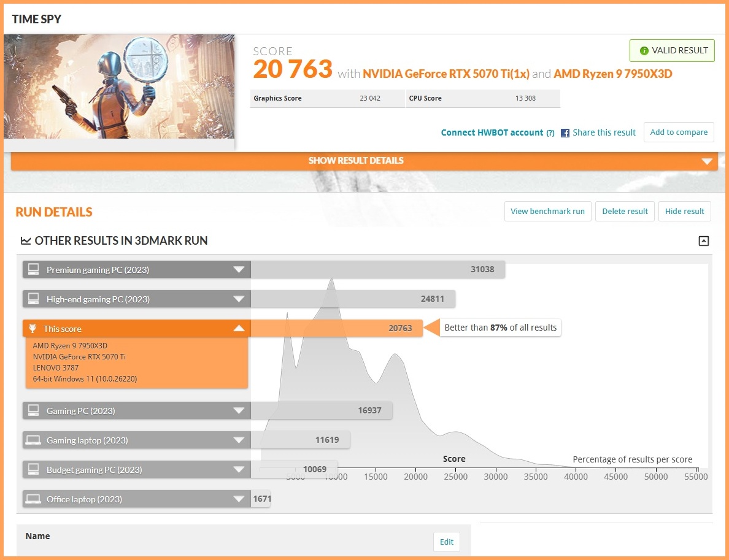Click the Facebook icon beside Share this result

[565, 133]
